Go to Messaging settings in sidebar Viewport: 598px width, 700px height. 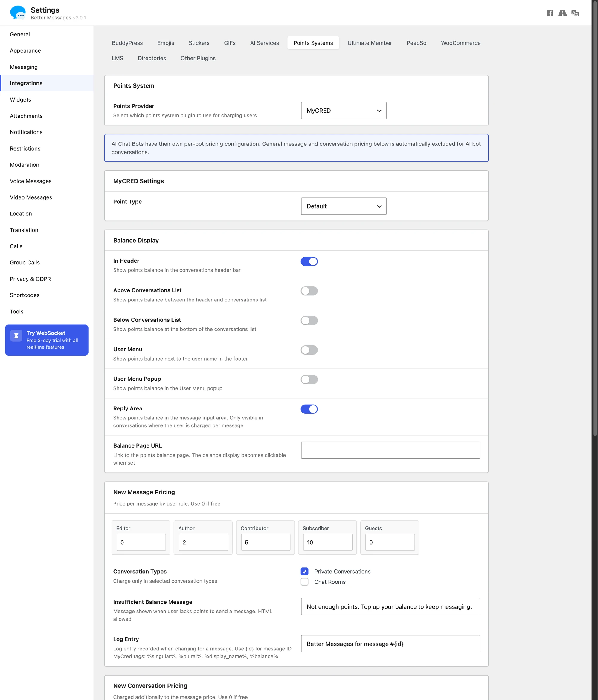(x=47, y=67)
